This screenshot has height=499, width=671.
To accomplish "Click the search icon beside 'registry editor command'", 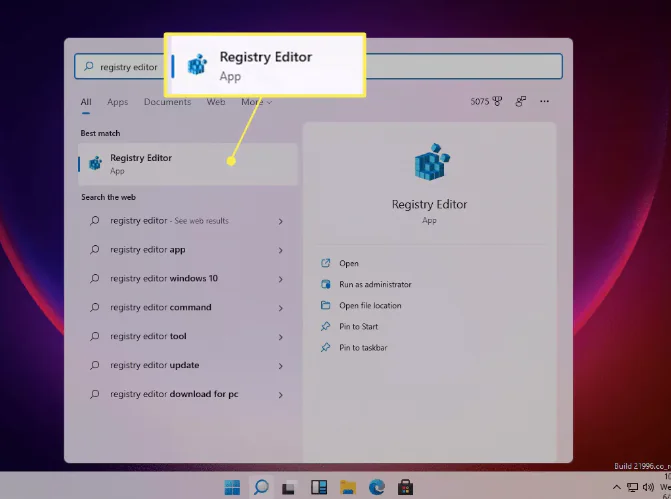I will click(x=95, y=307).
